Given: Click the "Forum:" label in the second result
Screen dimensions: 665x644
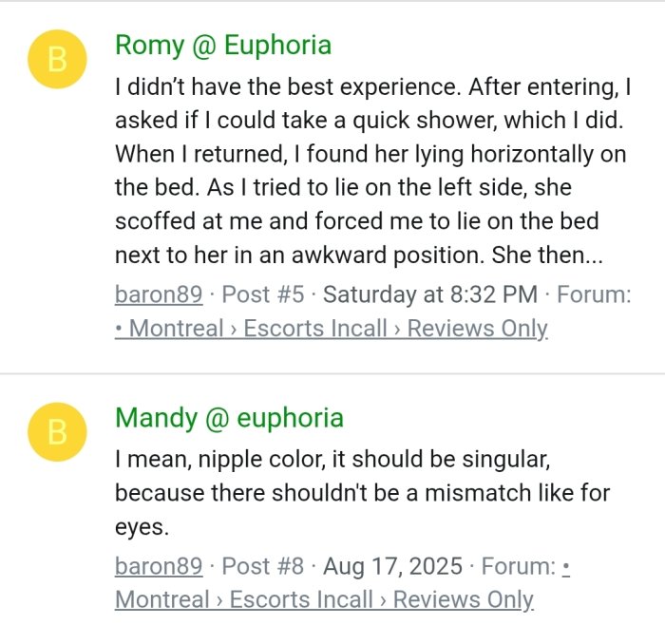Looking at the screenshot, I should click(x=519, y=566).
